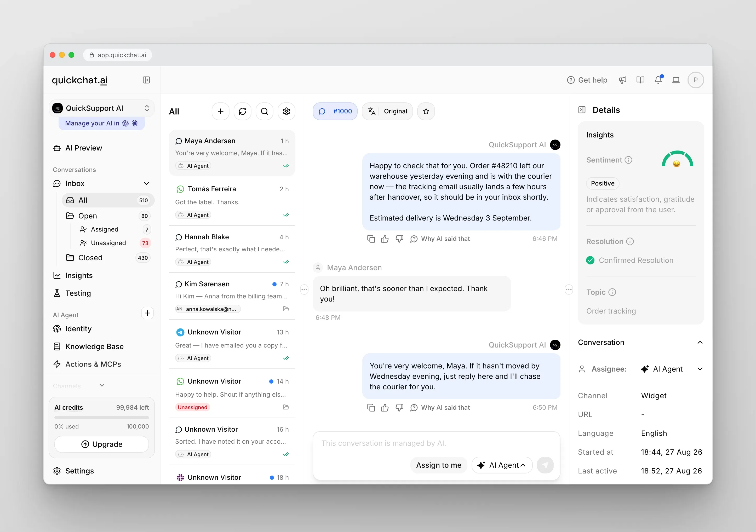Click left panel resize handle dots
756x532 pixels.
304,290
